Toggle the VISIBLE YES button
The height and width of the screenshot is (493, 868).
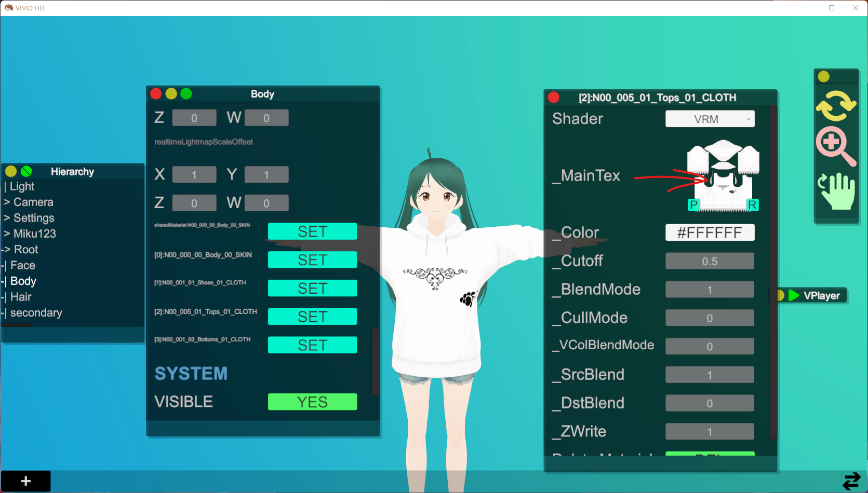click(x=312, y=402)
